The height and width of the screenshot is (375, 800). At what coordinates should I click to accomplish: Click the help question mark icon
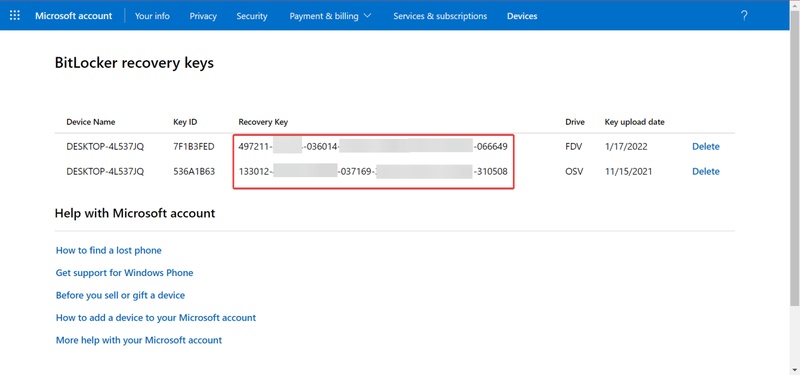[x=744, y=16]
